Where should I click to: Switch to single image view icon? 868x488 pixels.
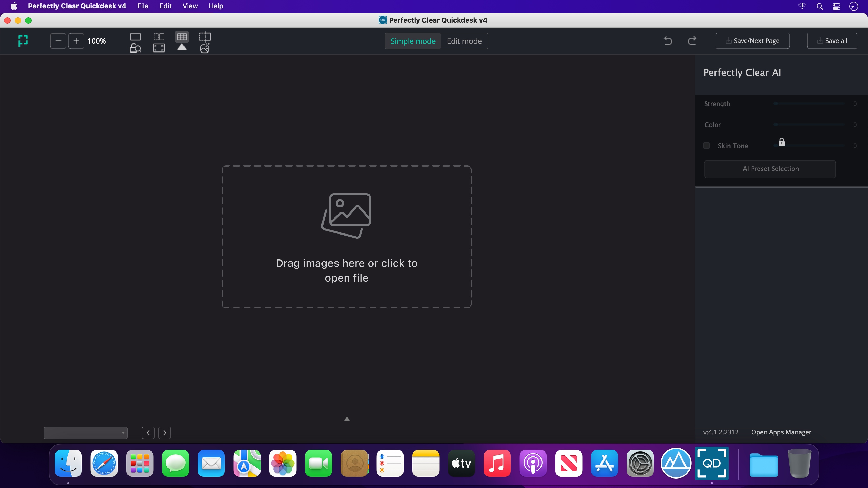point(135,36)
